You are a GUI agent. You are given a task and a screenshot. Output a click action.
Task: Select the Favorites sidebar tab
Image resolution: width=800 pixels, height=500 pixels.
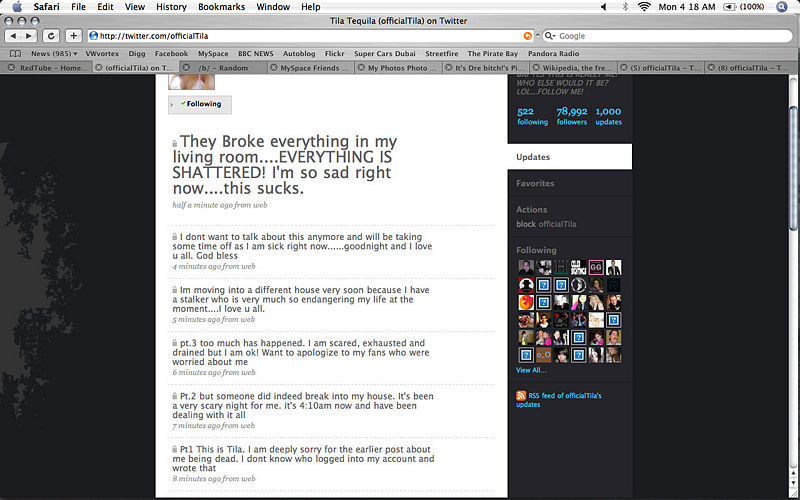[x=535, y=183]
